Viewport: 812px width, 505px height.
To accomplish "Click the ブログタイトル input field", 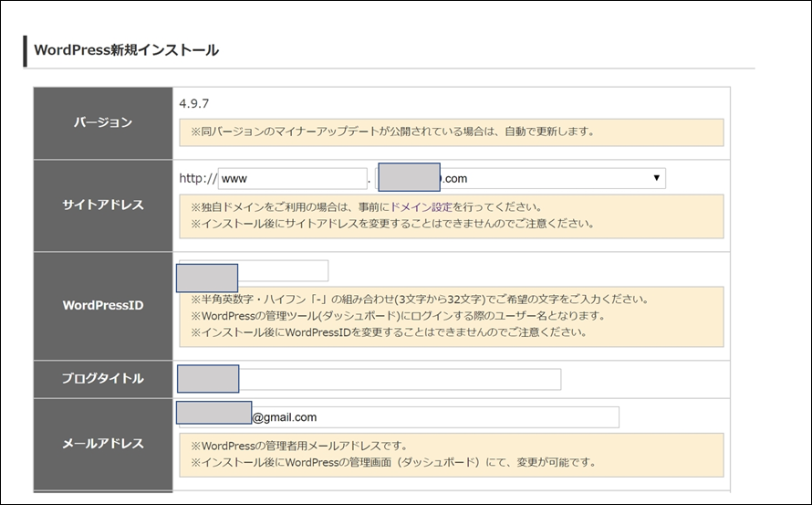I will pos(370,379).
